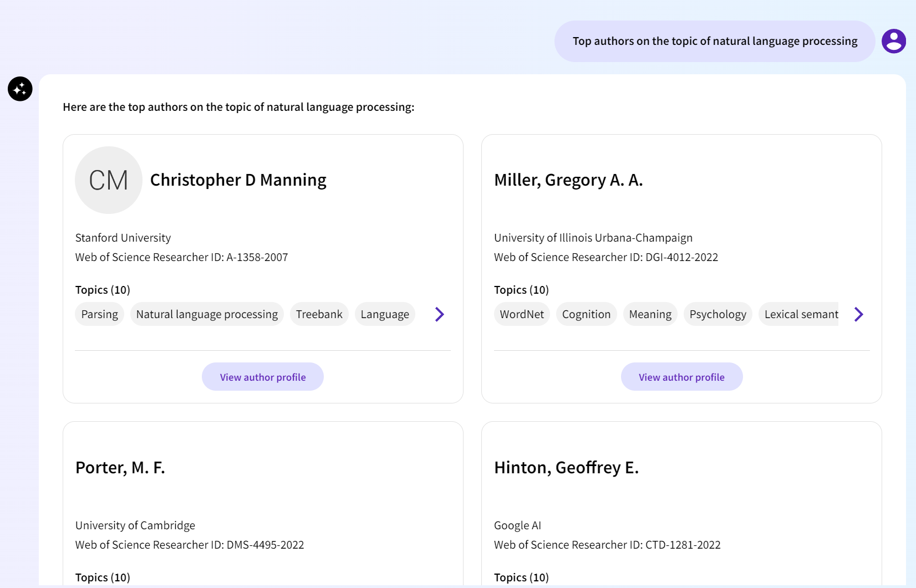Show more topics for Christopher D Manning
The width and height of the screenshot is (916, 588).
coord(440,314)
